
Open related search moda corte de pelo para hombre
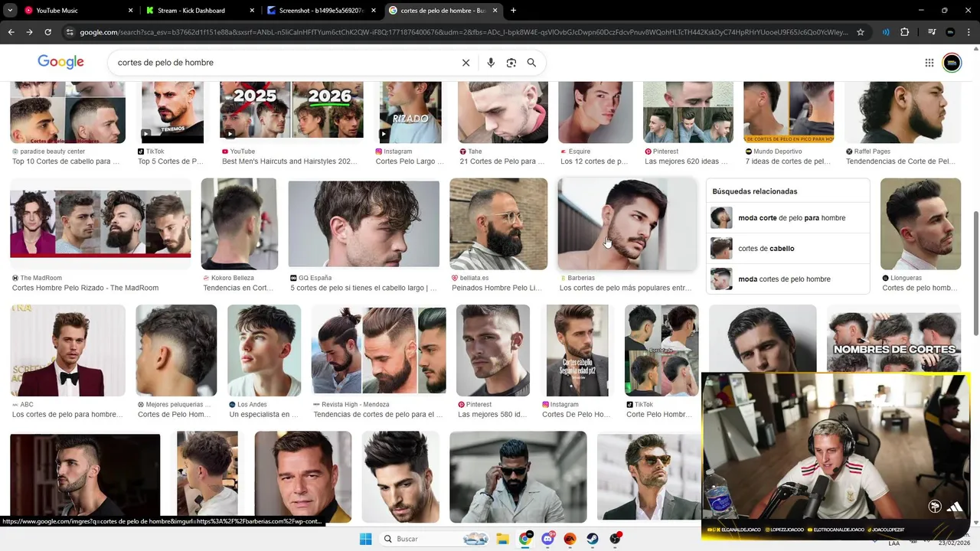click(x=788, y=218)
